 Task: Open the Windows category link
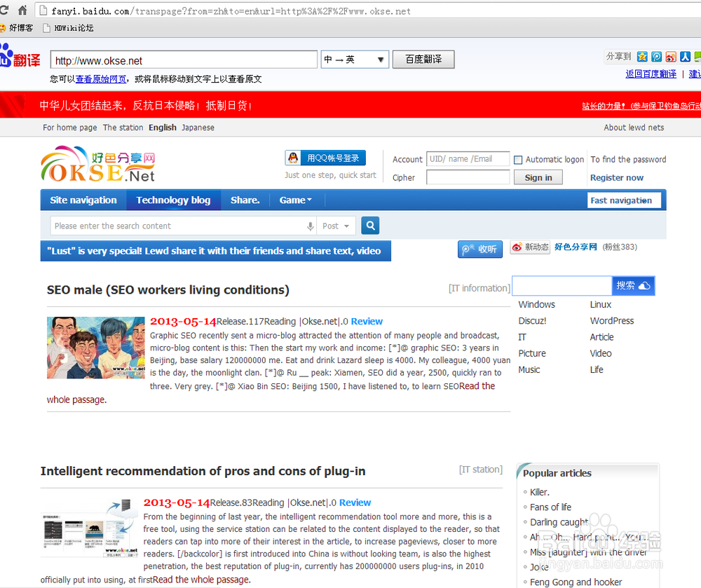pyautogui.click(x=536, y=304)
